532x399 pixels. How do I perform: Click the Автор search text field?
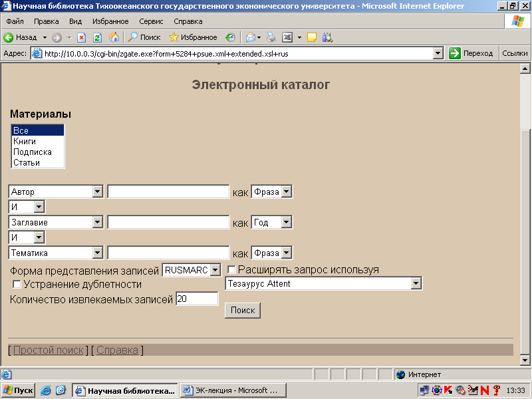coord(168,192)
